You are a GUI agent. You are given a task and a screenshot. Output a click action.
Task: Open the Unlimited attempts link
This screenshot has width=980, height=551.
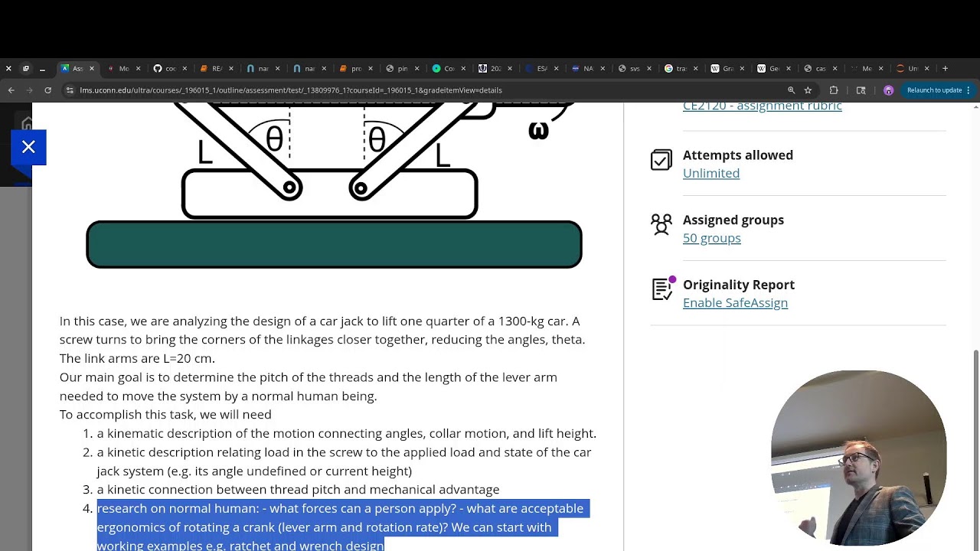(x=711, y=173)
